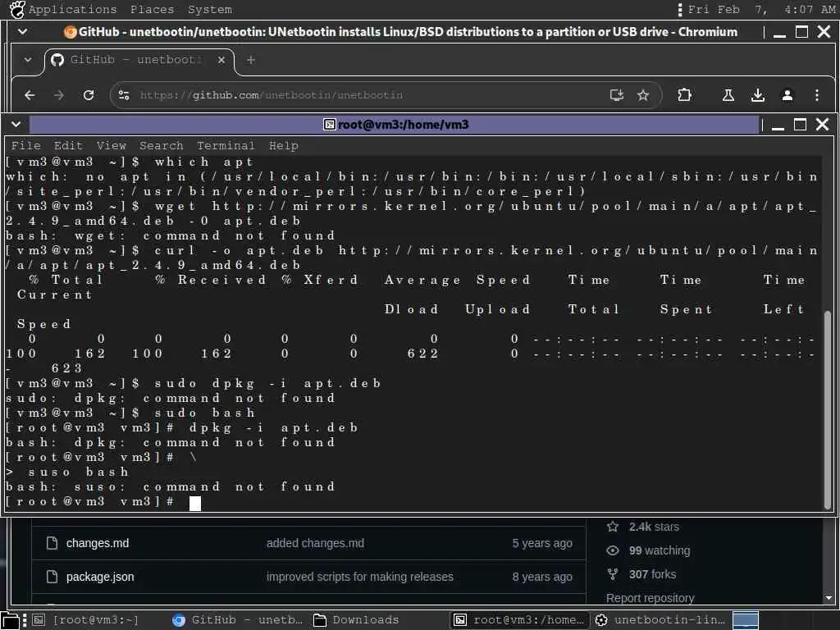Click the '8 years ago' timestamp
The width and height of the screenshot is (840, 630).
[x=541, y=577]
